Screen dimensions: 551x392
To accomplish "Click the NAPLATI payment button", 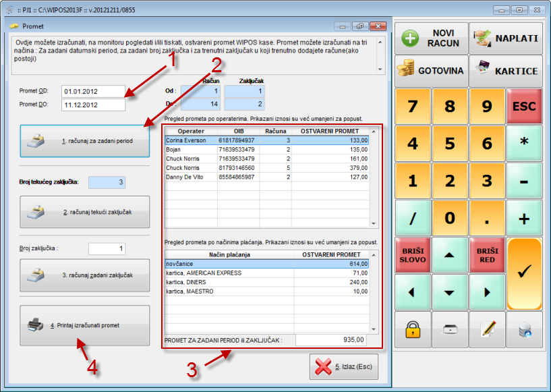I will [x=506, y=38].
